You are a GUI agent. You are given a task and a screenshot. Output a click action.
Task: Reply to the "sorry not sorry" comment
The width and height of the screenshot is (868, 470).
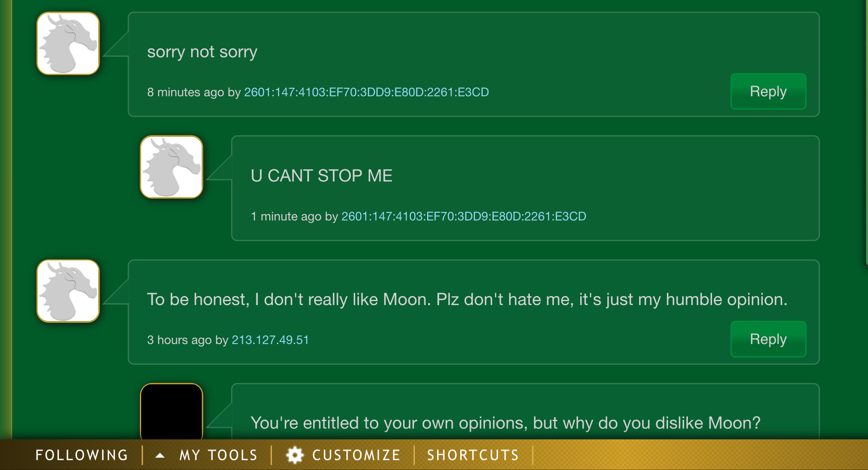(x=768, y=92)
